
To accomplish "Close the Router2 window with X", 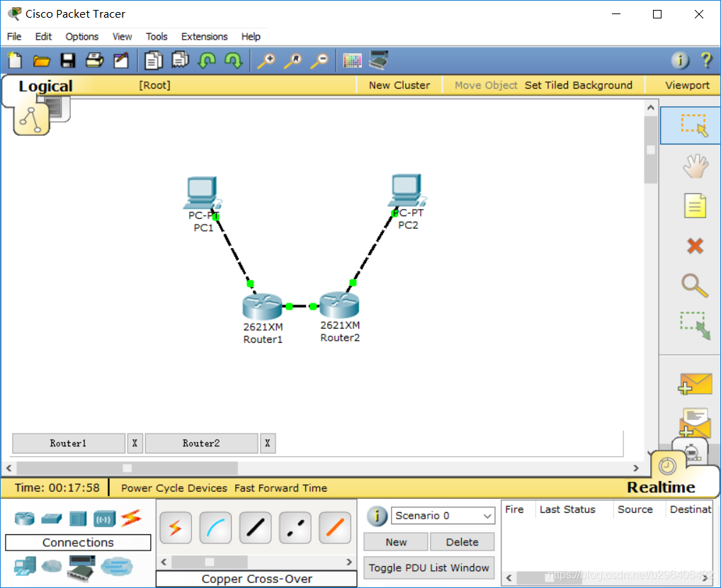I will click(x=268, y=443).
